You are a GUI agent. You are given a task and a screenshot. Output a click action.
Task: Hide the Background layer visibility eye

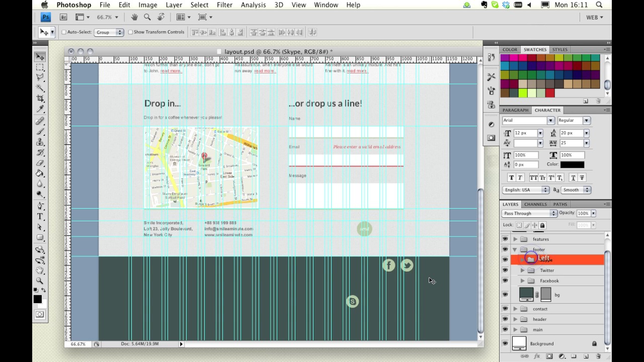click(505, 344)
